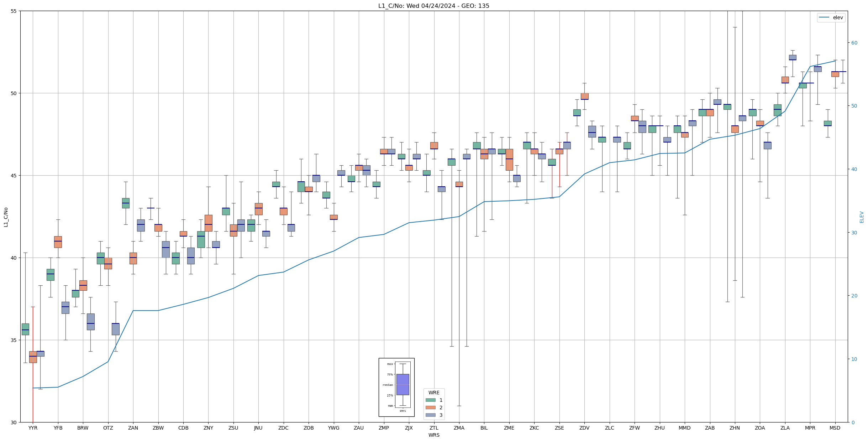Click the ZJX x-axis label
The height and width of the screenshot is (441, 868).
(409, 428)
